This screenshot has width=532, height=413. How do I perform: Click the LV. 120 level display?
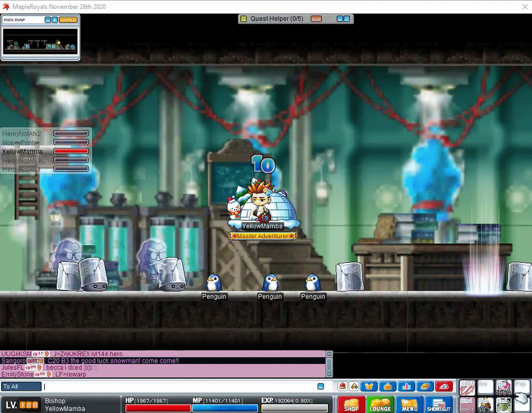click(x=22, y=405)
